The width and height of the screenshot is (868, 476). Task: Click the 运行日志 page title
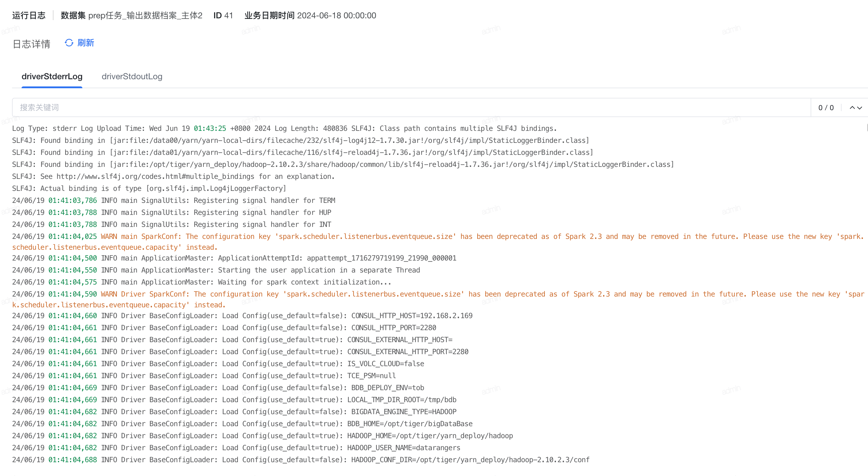29,16
